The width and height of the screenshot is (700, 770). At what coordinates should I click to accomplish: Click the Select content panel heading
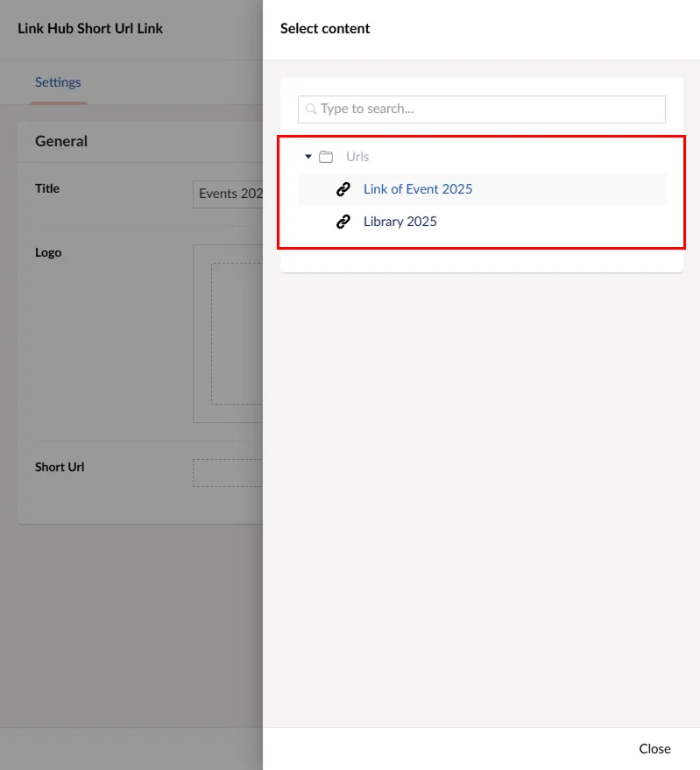[x=325, y=28]
